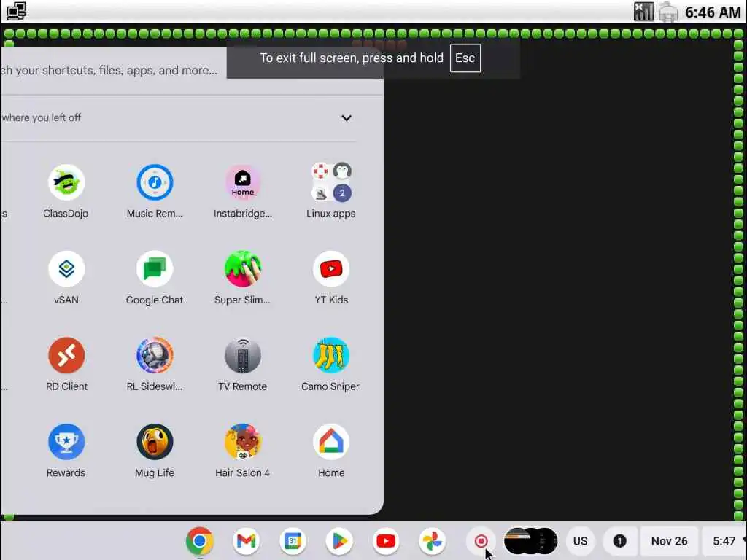Open the display icon in the top-left corner
Screen dimensions: 747x560
16,11
